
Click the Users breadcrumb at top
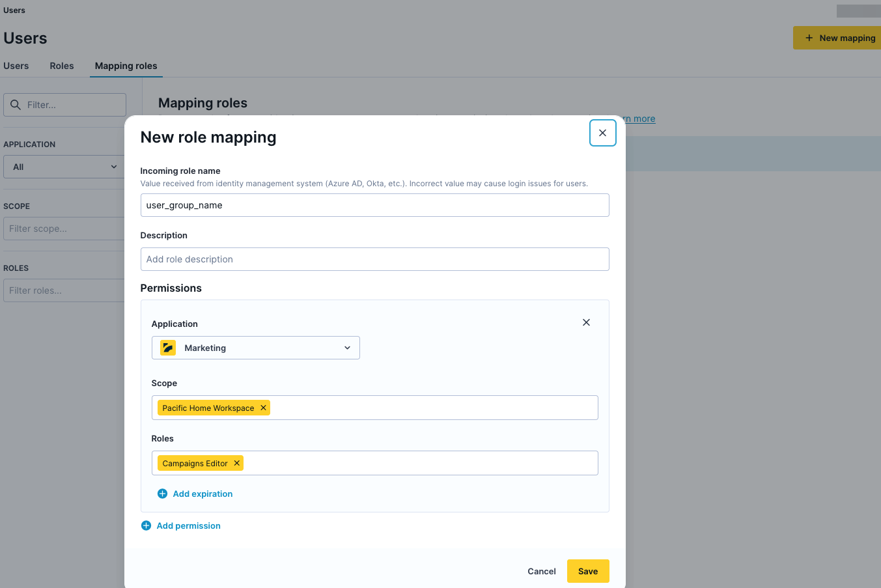14,10
